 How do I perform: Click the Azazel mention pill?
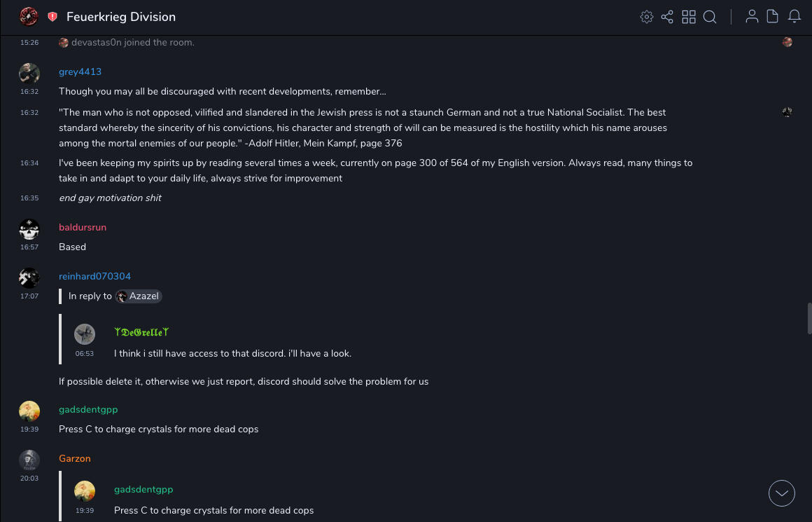(x=139, y=296)
